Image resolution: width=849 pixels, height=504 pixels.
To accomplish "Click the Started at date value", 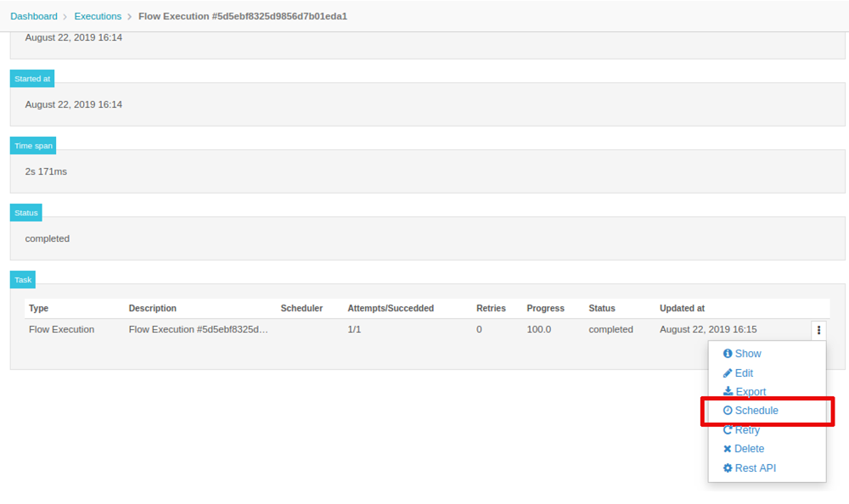I will coord(74,104).
